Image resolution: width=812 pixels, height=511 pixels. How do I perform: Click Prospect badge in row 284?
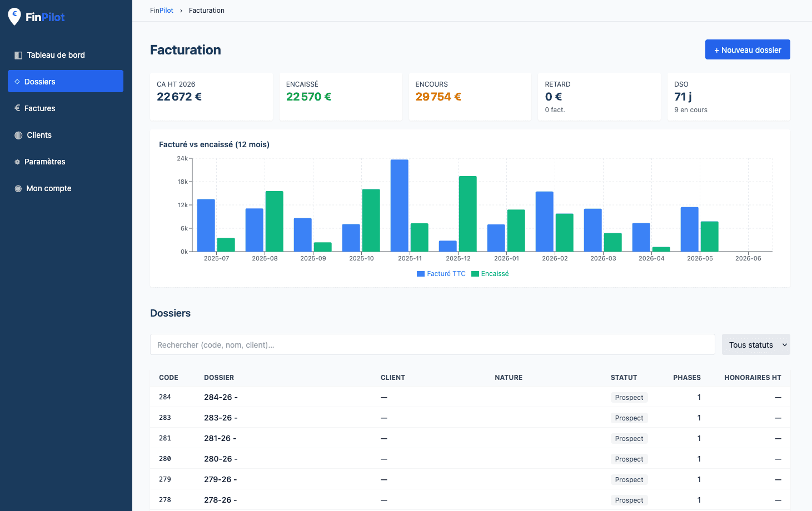[629, 398]
